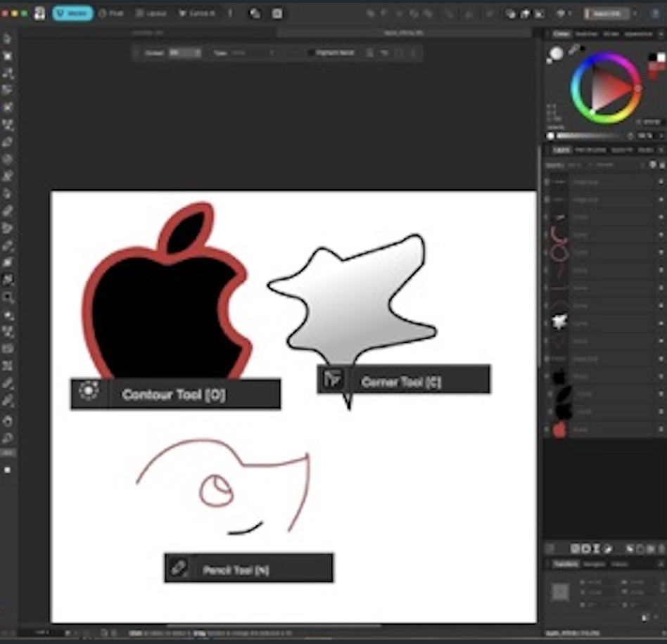Select the Artboard tool
The height and width of the screenshot is (644, 667).
click(x=8, y=56)
